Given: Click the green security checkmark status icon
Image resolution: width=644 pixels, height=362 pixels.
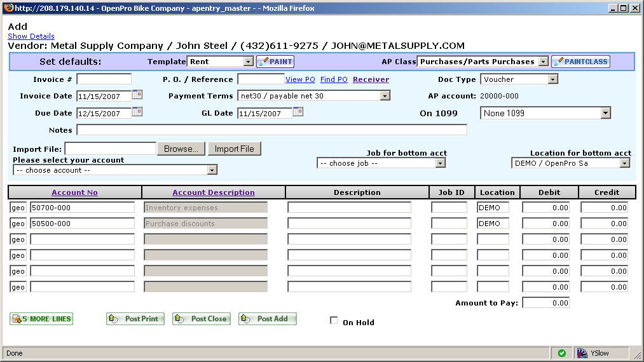Looking at the screenshot, I should (x=561, y=353).
